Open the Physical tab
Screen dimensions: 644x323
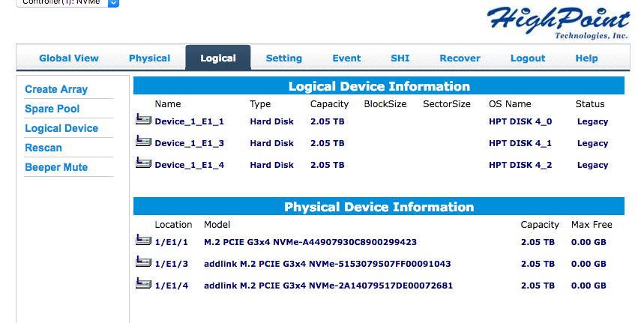point(149,58)
